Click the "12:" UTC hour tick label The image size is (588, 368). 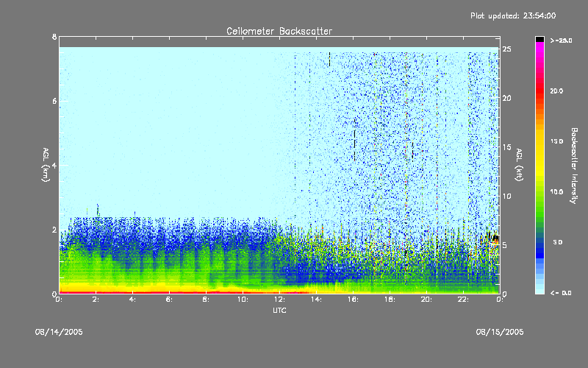coord(279,300)
